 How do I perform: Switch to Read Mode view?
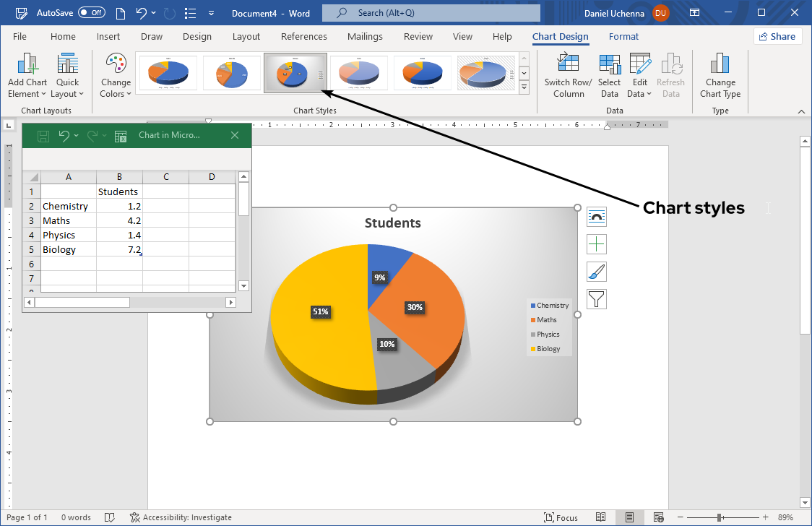point(600,517)
